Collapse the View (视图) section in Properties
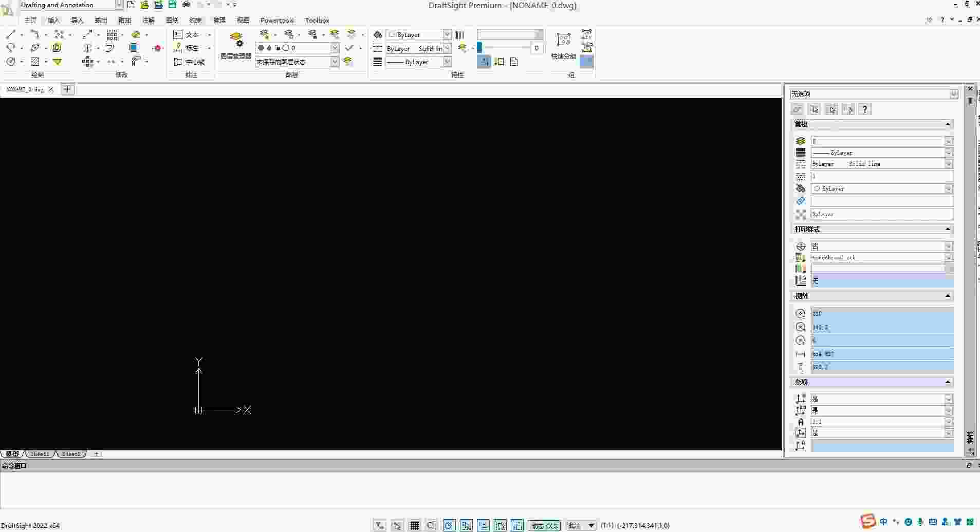Viewport: 980px width, 532px height. (948, 296)
